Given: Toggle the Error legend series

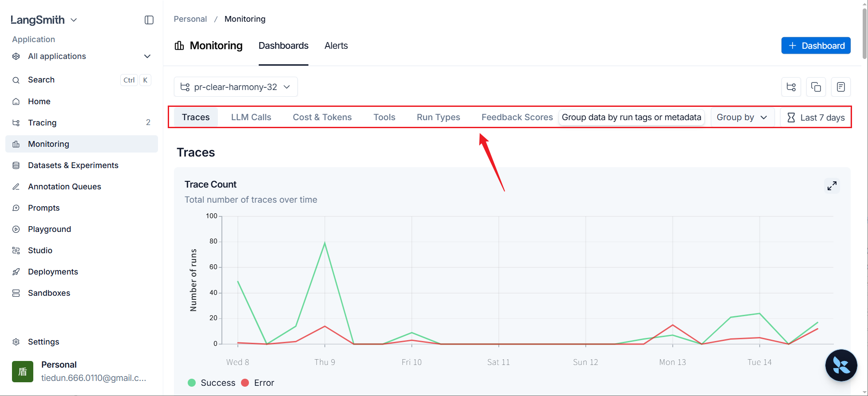Looking at the screenshot, I should point(258,383).
